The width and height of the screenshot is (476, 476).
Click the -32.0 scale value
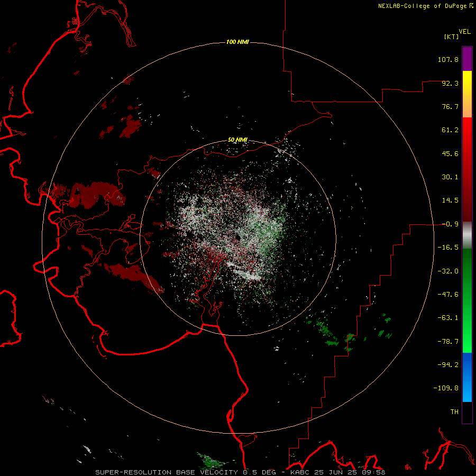pos(448,271)
